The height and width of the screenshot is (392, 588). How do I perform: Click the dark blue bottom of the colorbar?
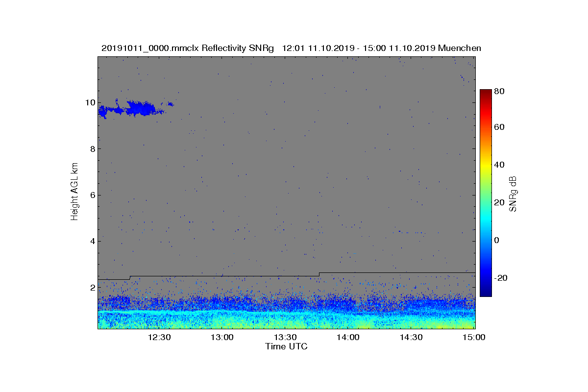tap(486, 293)
